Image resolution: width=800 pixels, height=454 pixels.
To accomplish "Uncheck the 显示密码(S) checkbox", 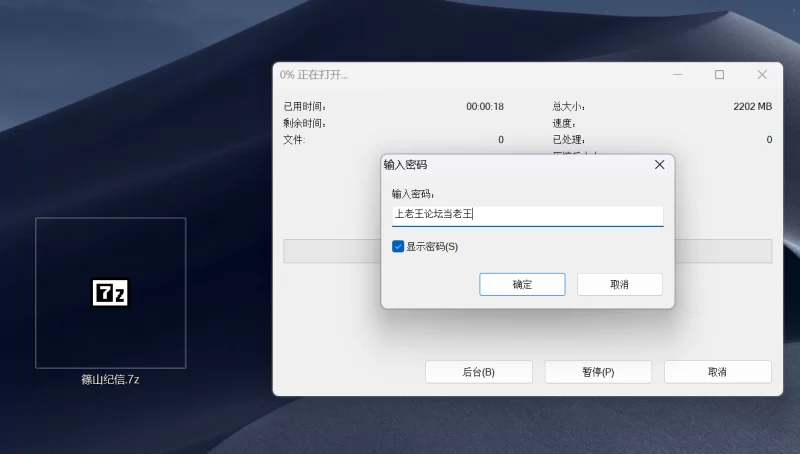I will point(398,246).
